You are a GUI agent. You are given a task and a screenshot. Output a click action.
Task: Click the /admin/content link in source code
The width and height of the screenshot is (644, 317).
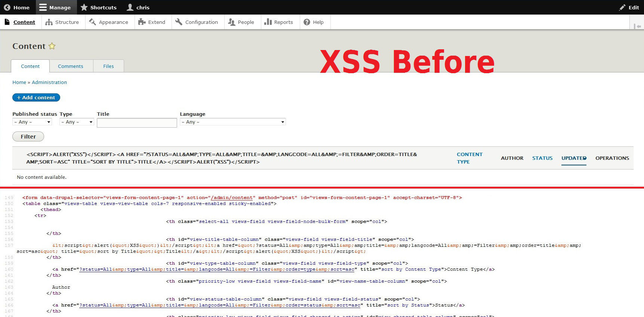(232, 198)
